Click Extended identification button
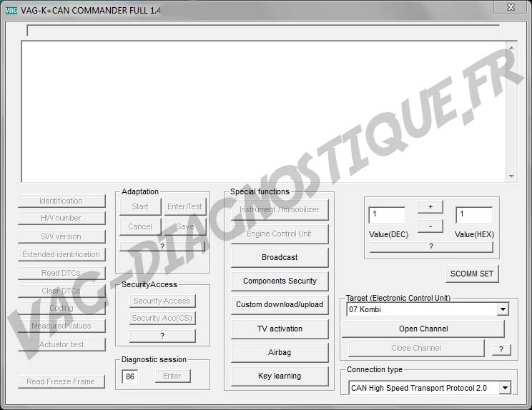The image size is (532, 410). coord(61,254)
